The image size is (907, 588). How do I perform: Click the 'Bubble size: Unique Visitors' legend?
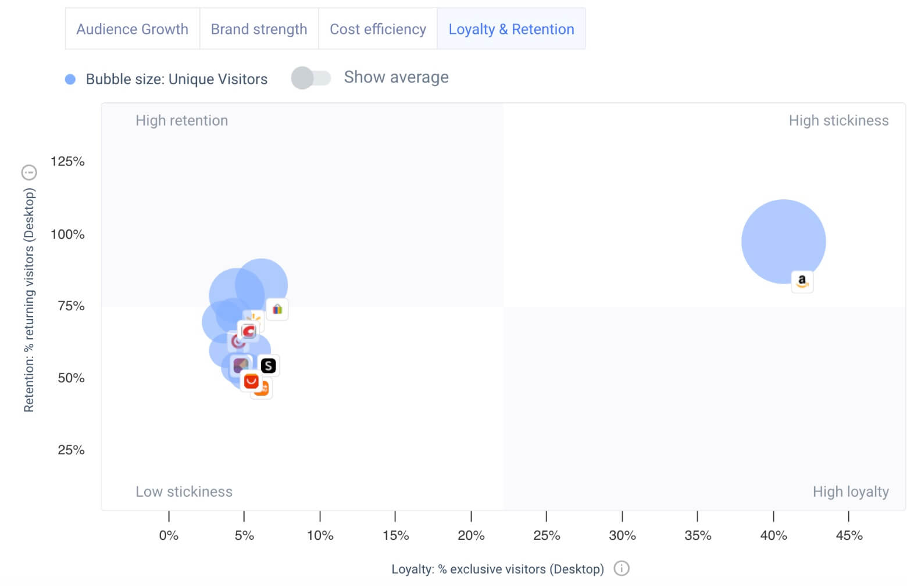pos(176,79)
